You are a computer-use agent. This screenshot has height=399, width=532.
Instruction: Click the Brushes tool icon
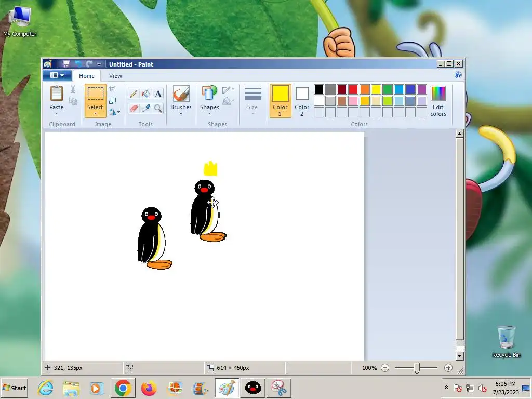coord(181,94)
